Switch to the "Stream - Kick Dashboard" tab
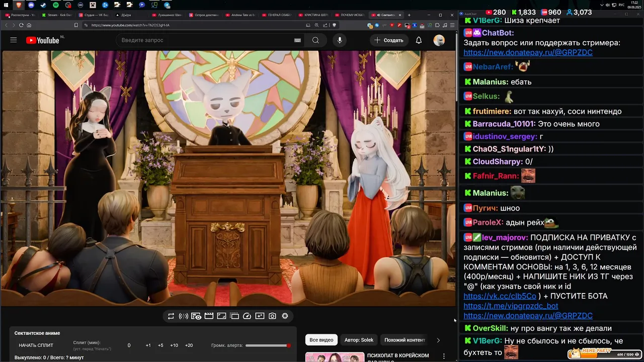The image size is (644, 362). click(57, 15)
